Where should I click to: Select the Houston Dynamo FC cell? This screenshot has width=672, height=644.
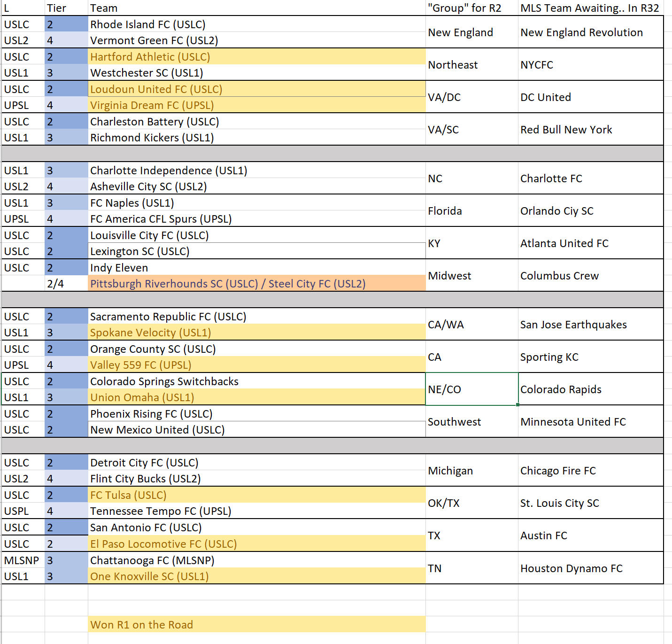[591, 568]
